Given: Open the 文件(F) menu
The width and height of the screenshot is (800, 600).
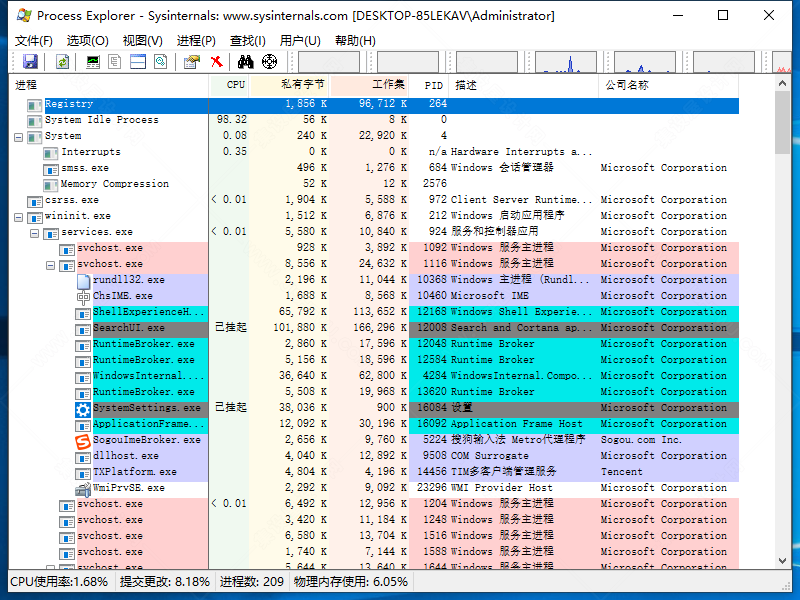Looking at the screenshot, I should [x=34, y=41].
